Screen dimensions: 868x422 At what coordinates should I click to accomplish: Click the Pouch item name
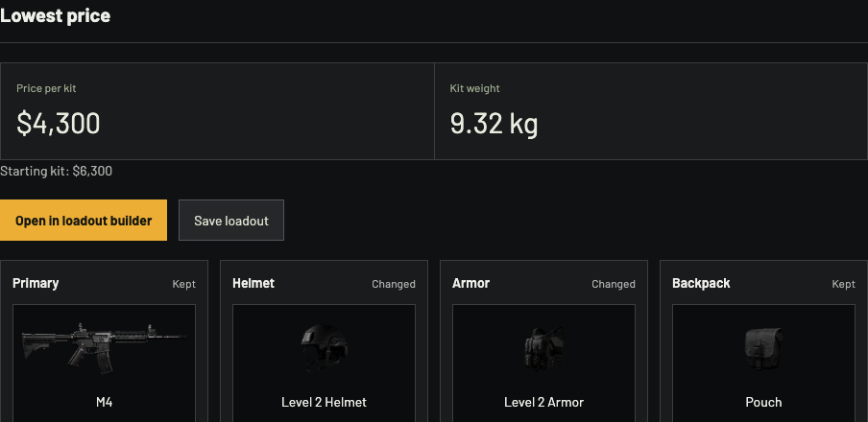coord(763,402)
